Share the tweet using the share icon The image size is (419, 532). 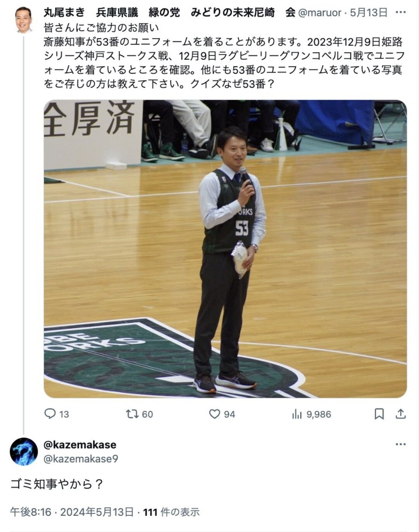400,414
